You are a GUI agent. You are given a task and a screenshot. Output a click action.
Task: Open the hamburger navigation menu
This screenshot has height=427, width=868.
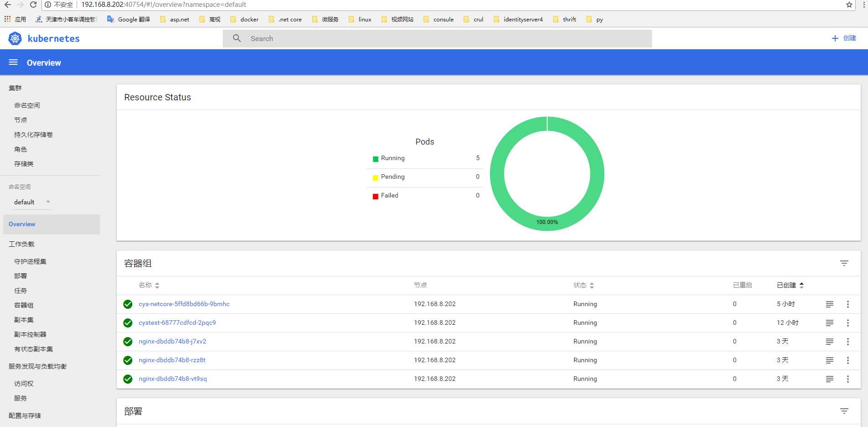(13, 62)
